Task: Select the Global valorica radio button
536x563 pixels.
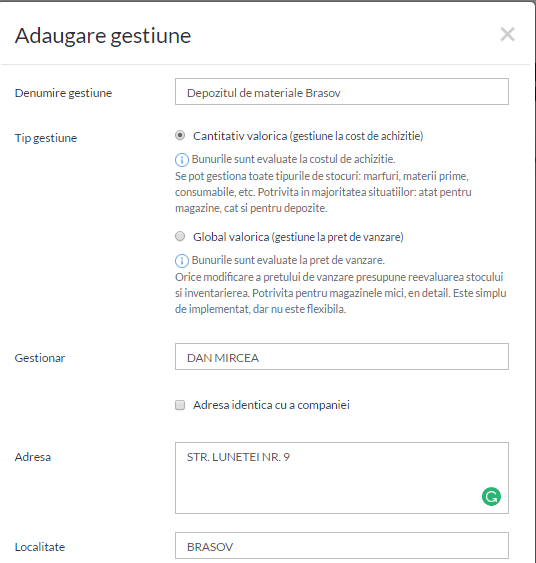Action: (180, 236)
